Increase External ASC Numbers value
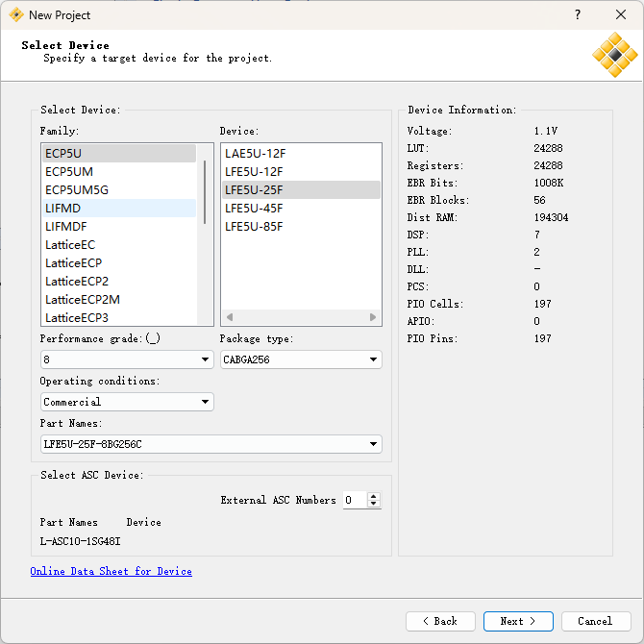Screen dimensions: 644x644 pos(373,496)
